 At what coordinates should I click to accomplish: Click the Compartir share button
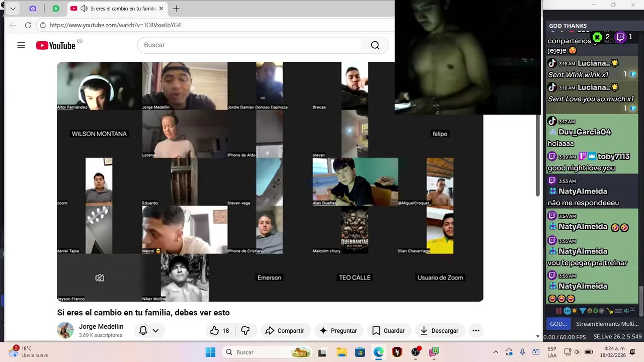pos(285,330)
